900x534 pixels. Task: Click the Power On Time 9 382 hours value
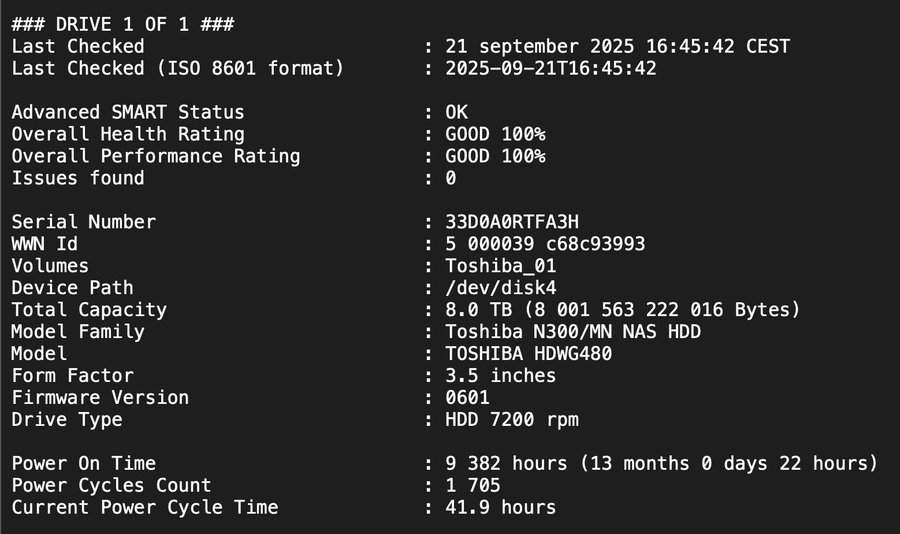click(x=506, y=463)
